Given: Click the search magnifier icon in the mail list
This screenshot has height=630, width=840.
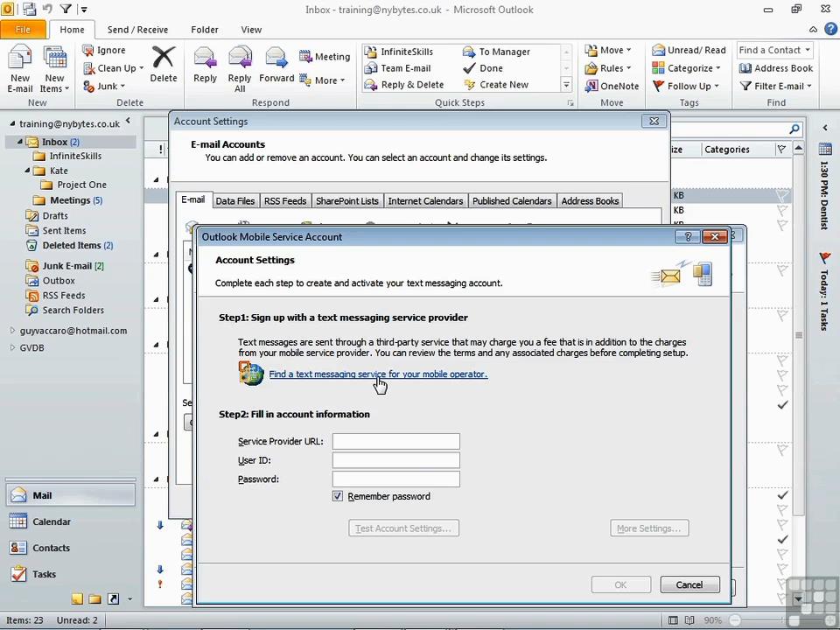Looking at the screenshot, I should (794, 129).
